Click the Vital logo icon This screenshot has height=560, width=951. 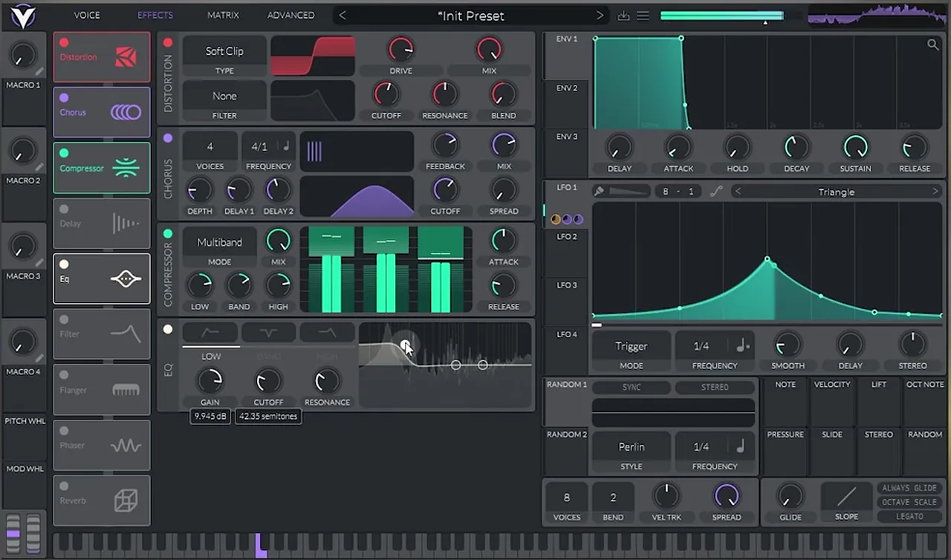click(24, 15)
